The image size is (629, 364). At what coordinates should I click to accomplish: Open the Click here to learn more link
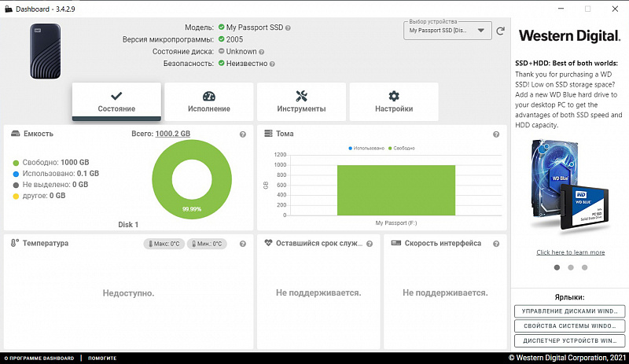coord(571,252)
